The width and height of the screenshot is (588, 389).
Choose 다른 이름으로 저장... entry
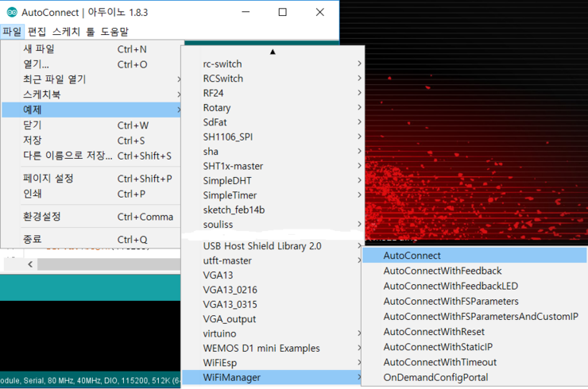click(91, 156)
